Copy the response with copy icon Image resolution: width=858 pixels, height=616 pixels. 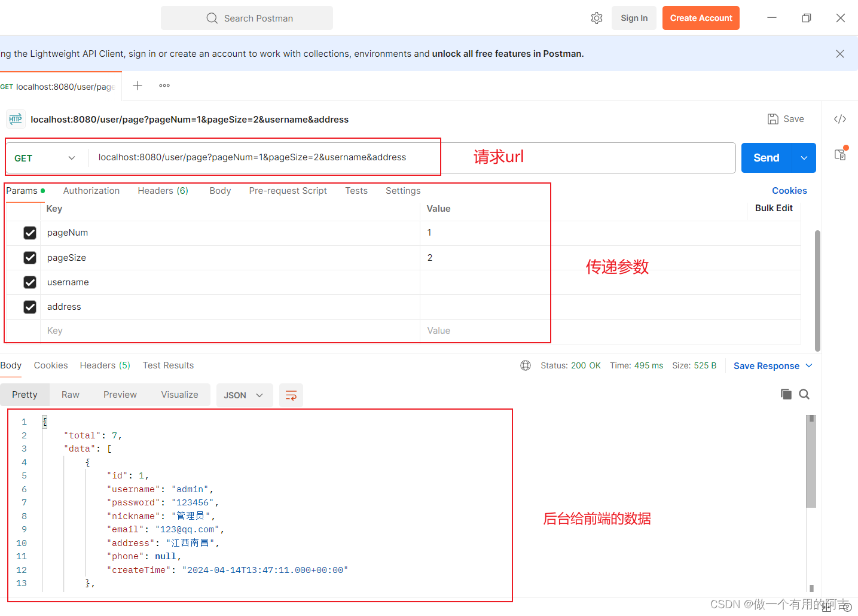click(x=786, y=394)
